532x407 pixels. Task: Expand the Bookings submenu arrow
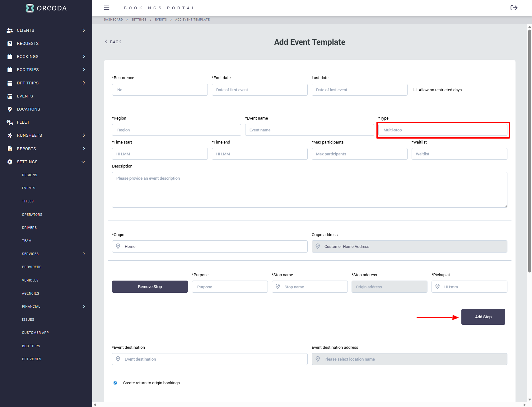[84, 57]
